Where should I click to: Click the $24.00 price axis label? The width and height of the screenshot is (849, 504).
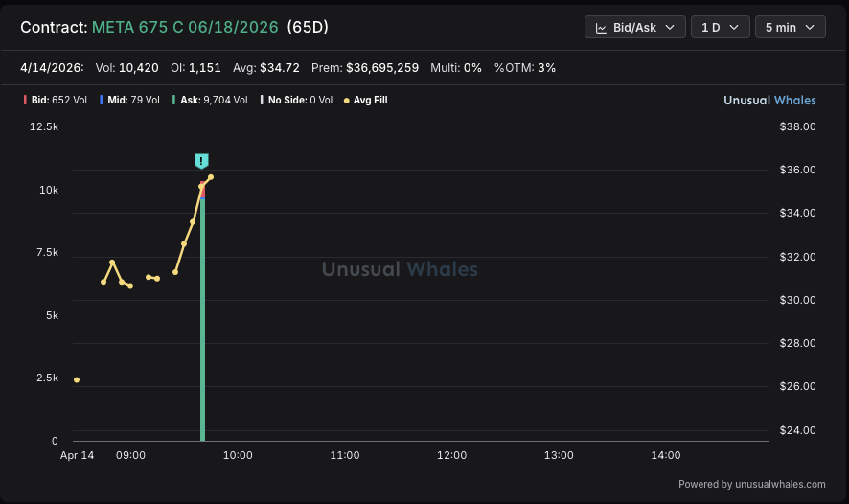pyautogui.click(x=797, y=430)
